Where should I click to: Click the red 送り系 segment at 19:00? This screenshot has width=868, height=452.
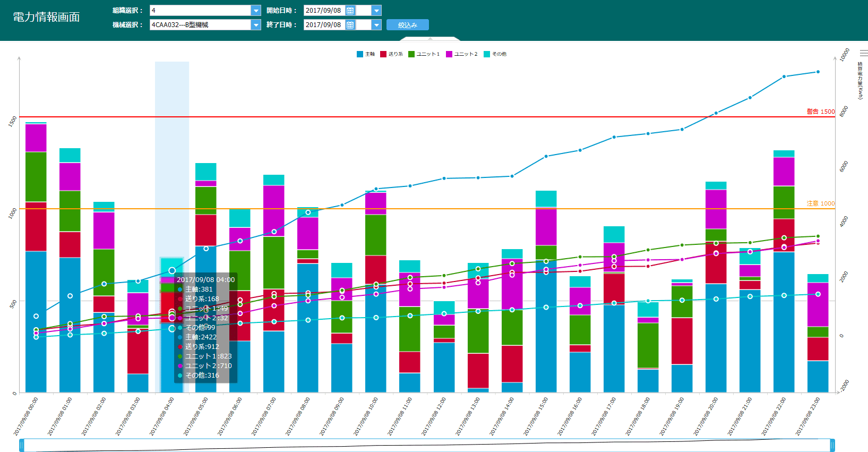point(682,341)
